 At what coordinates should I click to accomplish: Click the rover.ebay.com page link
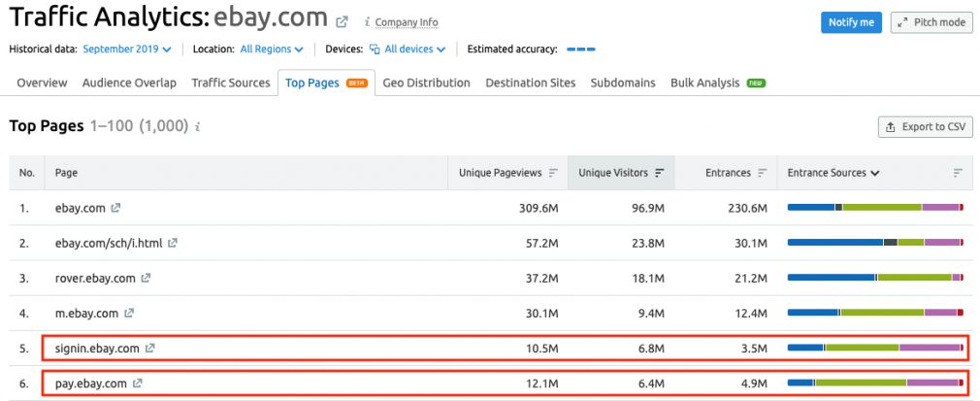pyautogui.click(x=95, y=279)
